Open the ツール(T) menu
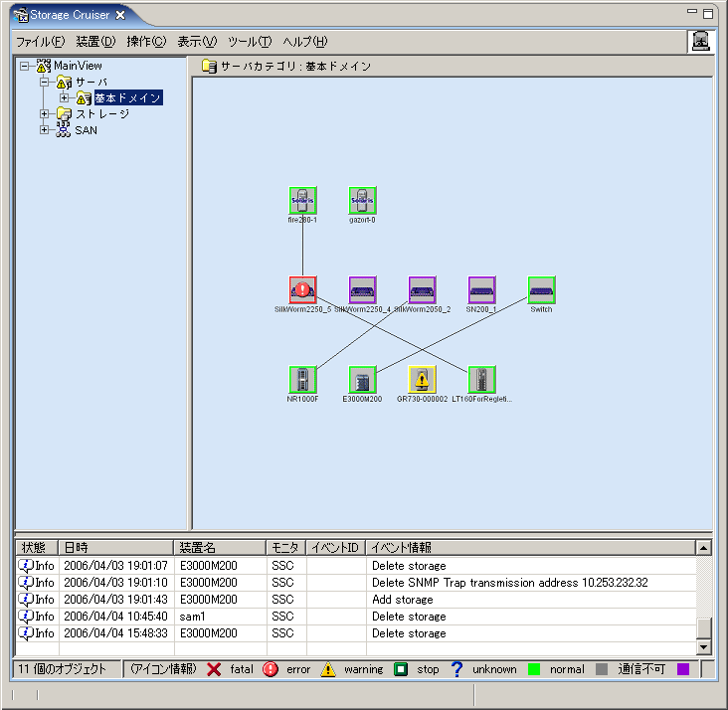This screenshot has height=710, width=728. pos(249,42)
